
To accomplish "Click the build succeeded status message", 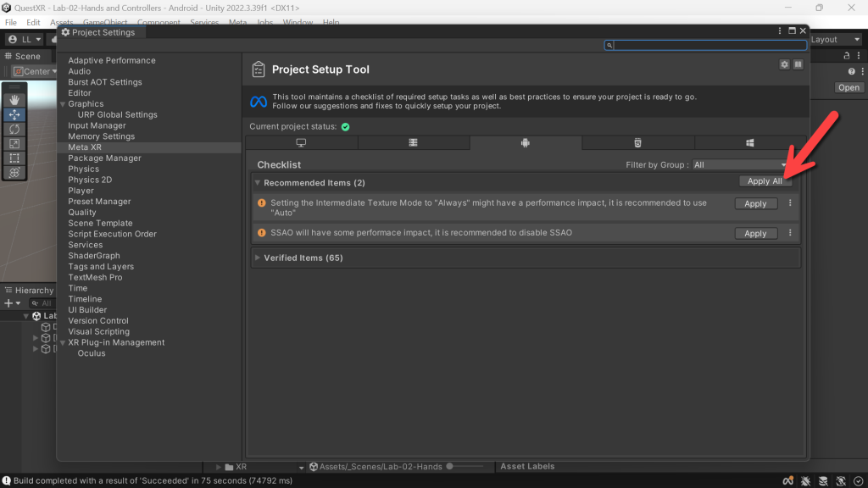I will pyautogui.click(x=153, y=481).
